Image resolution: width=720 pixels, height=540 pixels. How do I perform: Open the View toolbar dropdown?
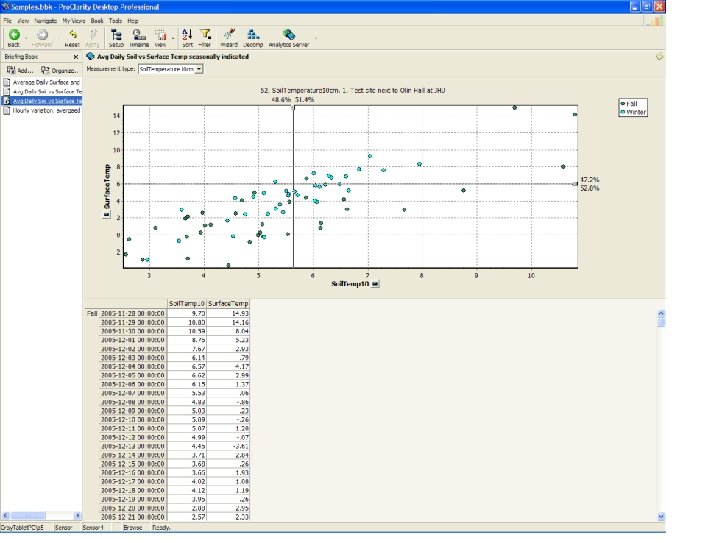coord(162,37)
